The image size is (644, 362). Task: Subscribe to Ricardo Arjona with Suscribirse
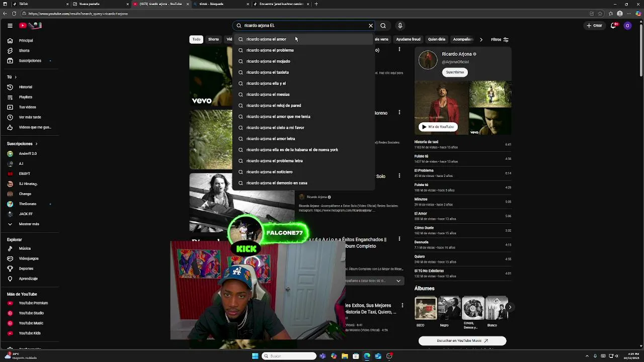(455, 72)
